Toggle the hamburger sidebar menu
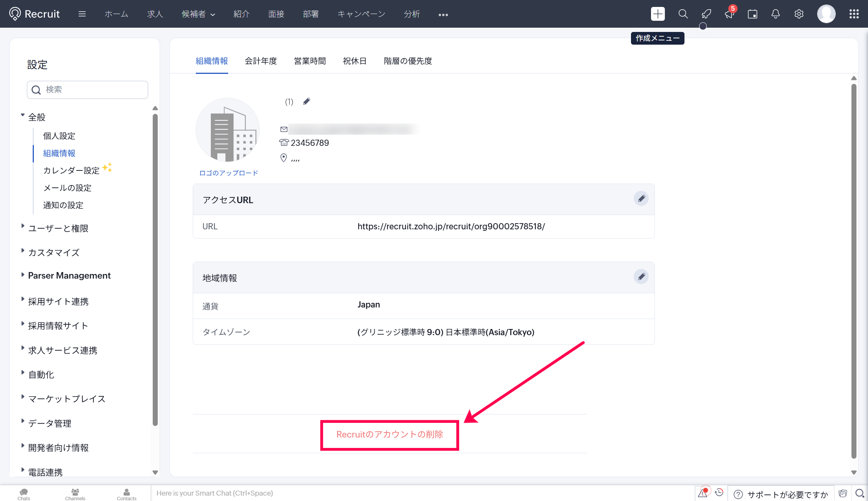This screenshot has height=501, width=868. pos(82,14)
